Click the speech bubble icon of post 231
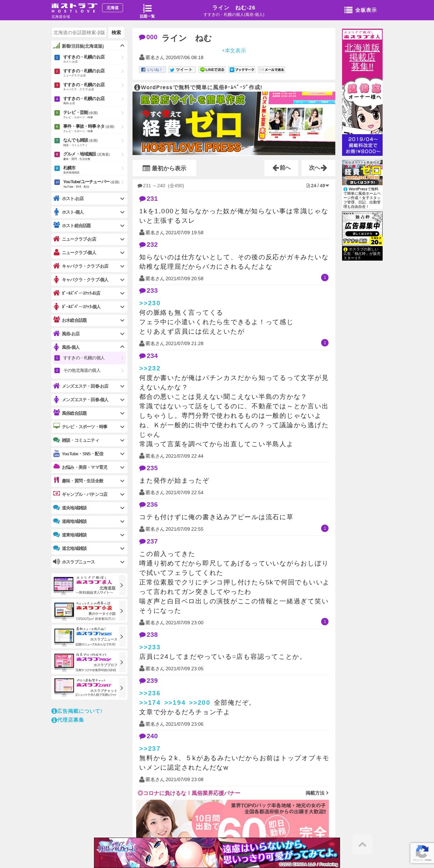The width and height of the screenshot is (434, 868). 142,199
